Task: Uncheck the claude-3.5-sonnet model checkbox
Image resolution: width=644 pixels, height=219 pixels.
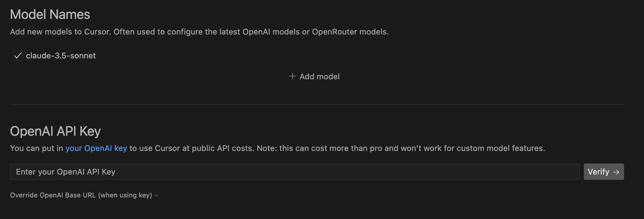Action: pyautogui.click(x=18, y=56)
